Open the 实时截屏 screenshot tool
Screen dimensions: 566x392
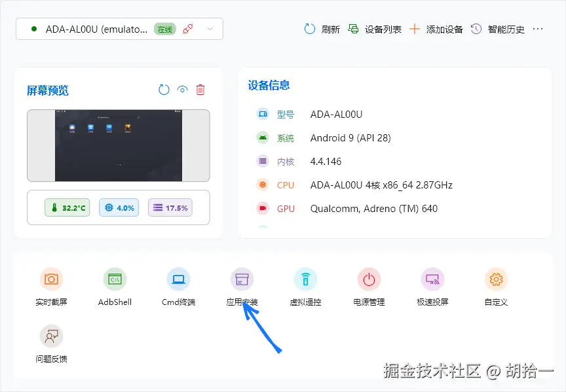(51, 287)
